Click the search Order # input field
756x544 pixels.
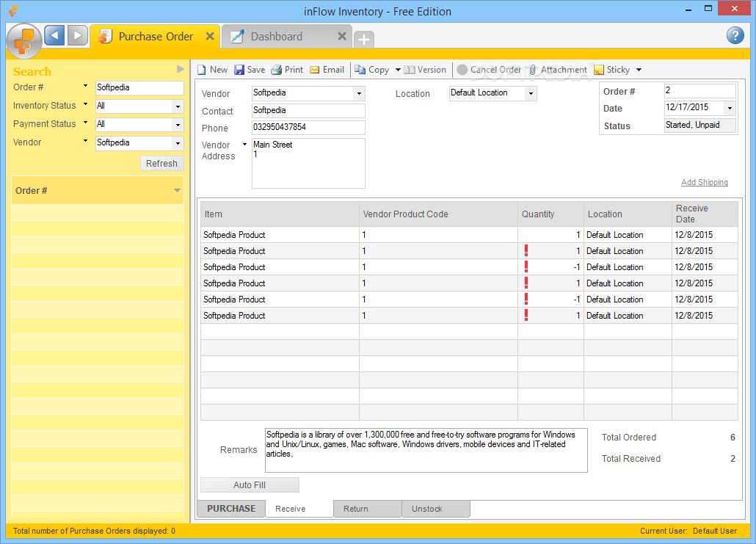click(x=139, y=88)
